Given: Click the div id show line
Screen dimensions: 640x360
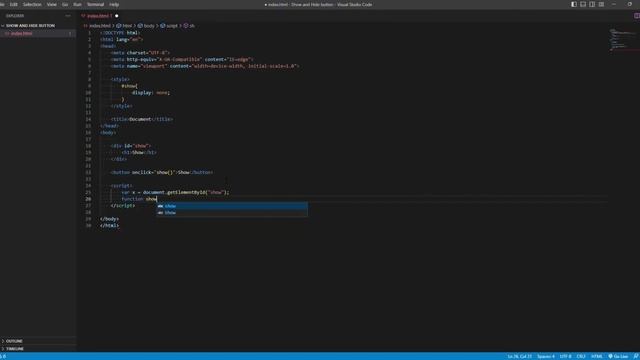Looking at the screenshot, I should pos(131,146).
